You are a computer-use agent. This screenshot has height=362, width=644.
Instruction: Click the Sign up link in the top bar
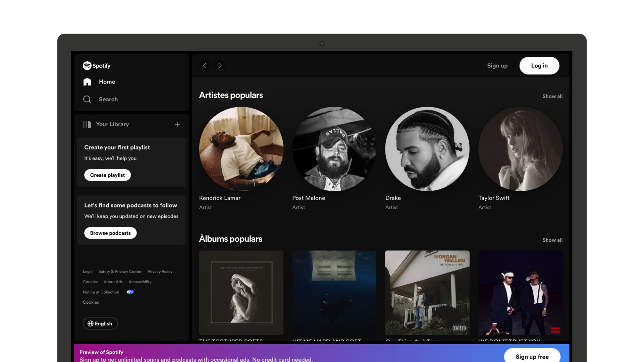[497, 66]
